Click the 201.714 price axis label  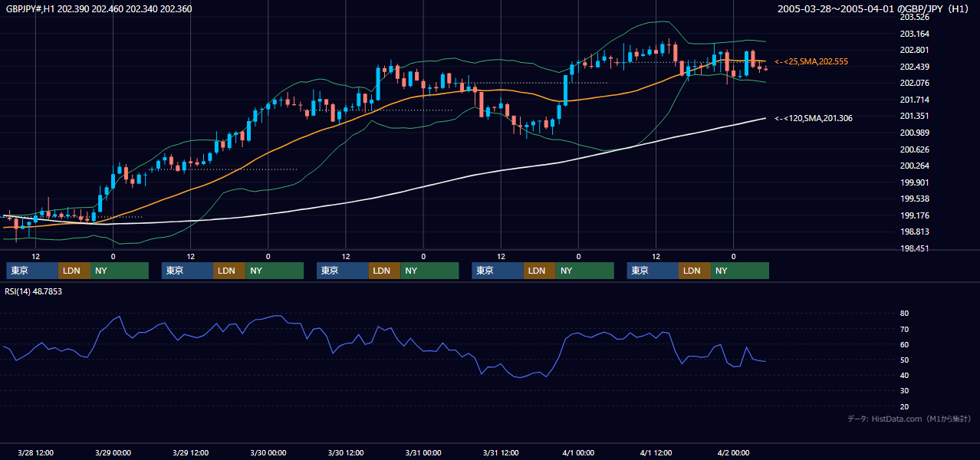coord(915,100)
